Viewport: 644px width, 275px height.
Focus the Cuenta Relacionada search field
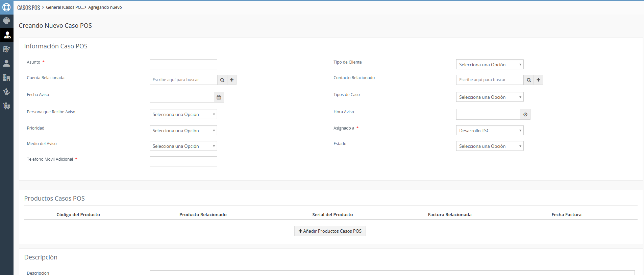183,80
